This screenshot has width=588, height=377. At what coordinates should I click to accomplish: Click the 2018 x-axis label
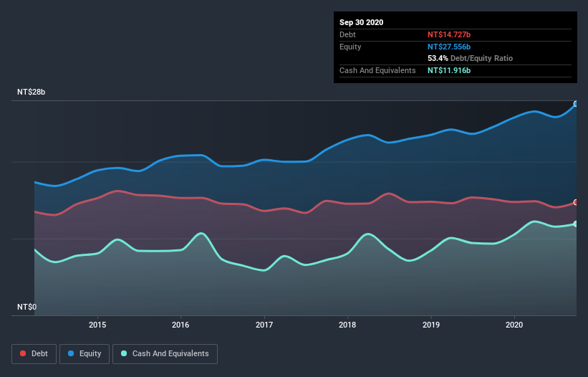tap(347, 325)
